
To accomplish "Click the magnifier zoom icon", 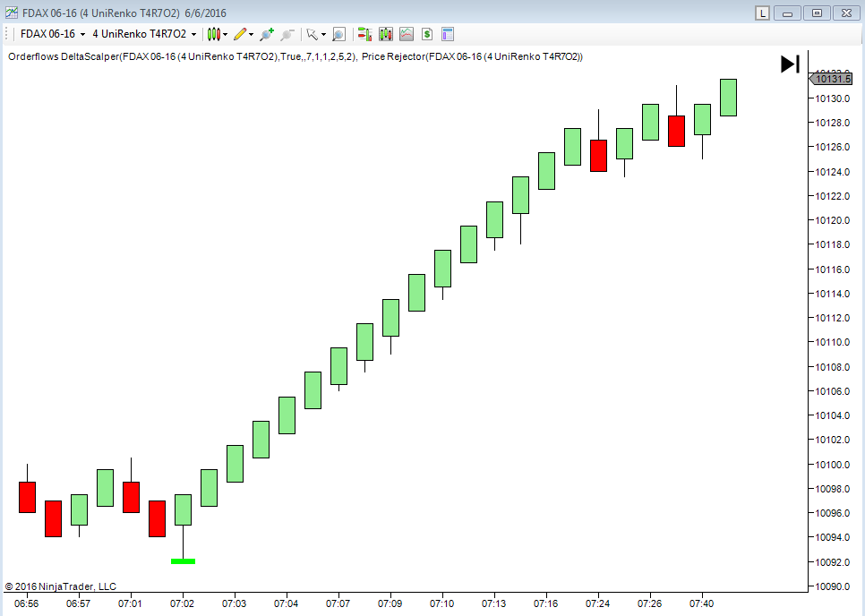I will point(338,34).
